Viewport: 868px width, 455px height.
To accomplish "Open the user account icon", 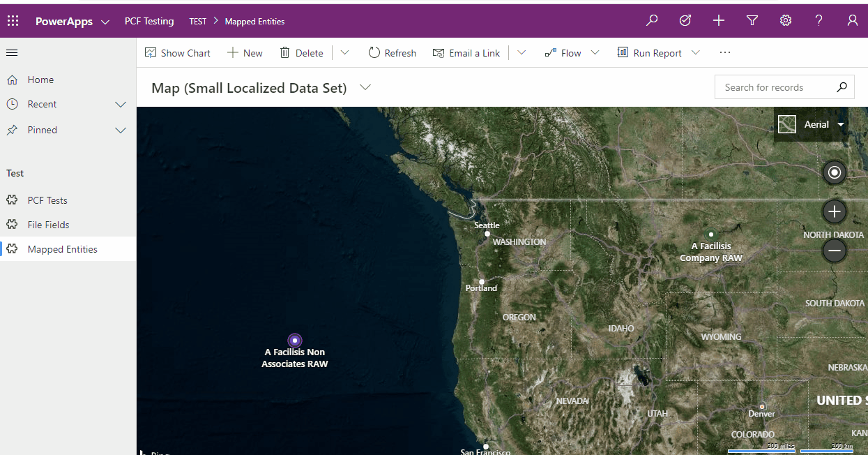I will [853, 21].
